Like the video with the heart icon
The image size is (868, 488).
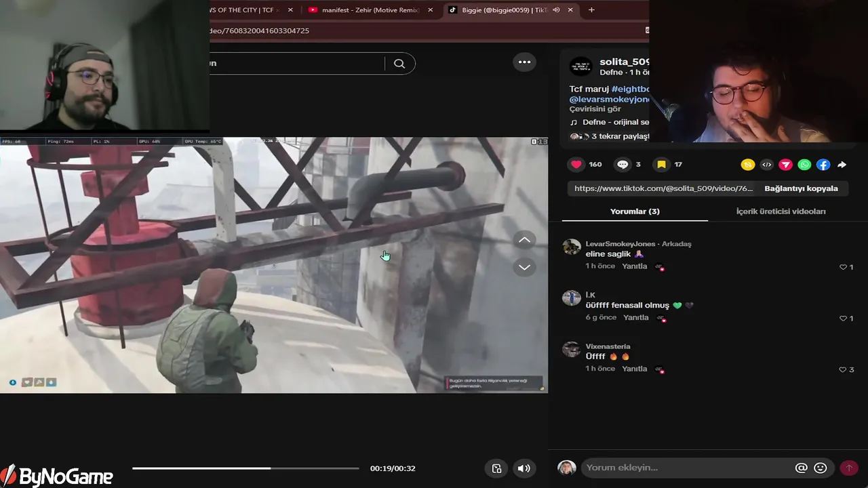[576, 164]
